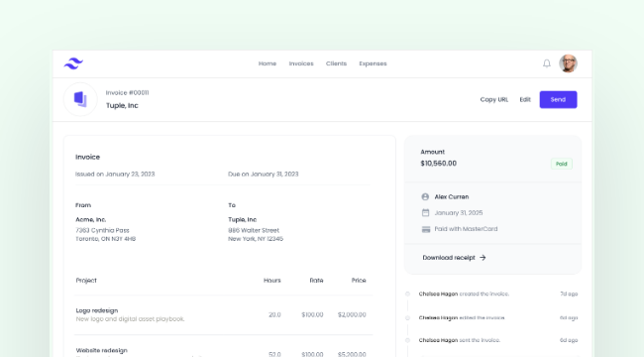Click the 7d ago timestamp

tap(569, 295)
